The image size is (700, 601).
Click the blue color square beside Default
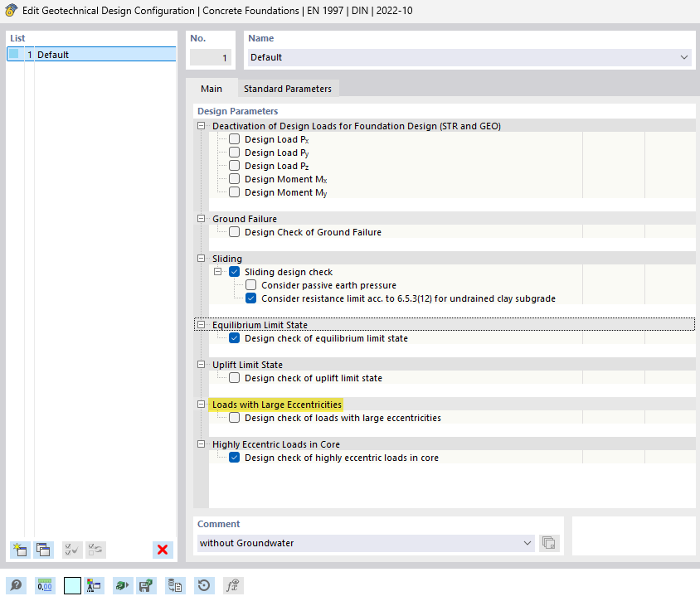[14, 54]
